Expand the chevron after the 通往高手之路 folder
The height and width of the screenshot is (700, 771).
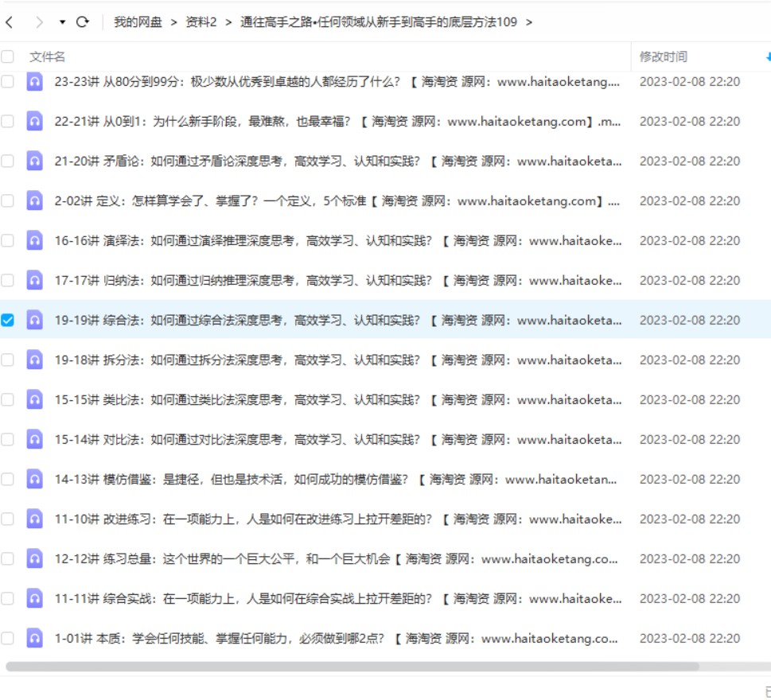(x=529, y=22)
